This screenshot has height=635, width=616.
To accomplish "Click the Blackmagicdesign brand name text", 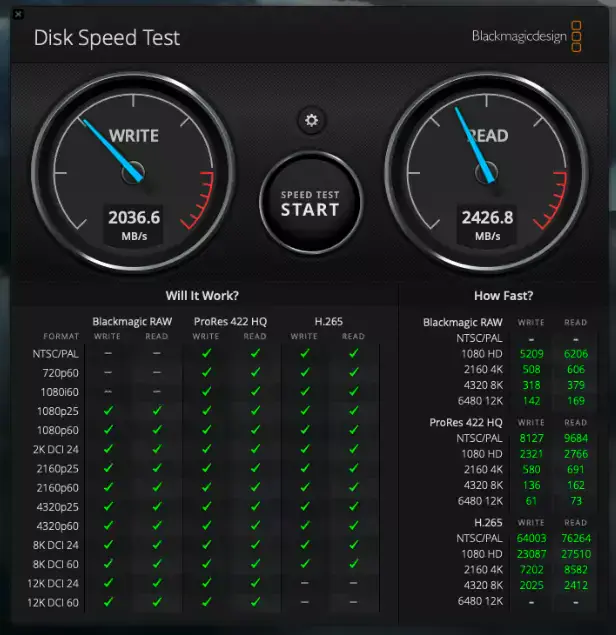I will click(x=519, y=36).
